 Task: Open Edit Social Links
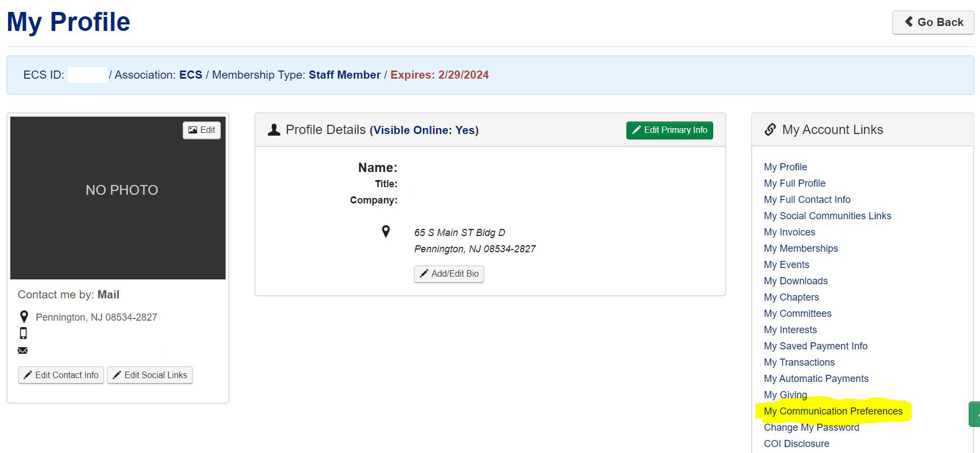point(150,375)
